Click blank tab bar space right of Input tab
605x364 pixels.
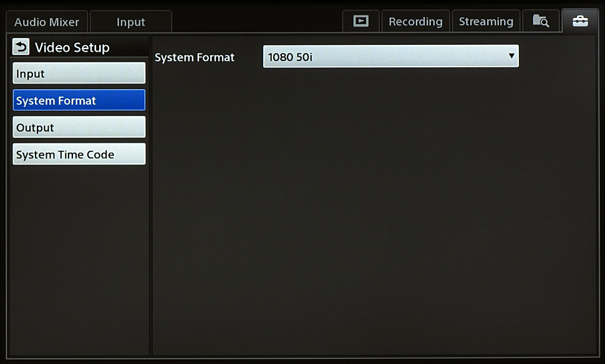click(x=256, y=22)
